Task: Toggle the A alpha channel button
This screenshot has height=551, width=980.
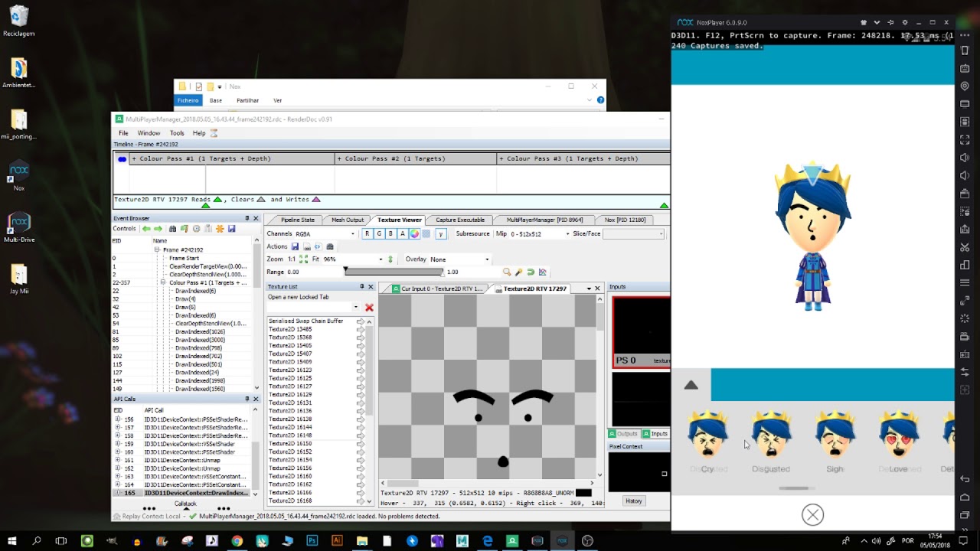Action: tap(402, 233)
